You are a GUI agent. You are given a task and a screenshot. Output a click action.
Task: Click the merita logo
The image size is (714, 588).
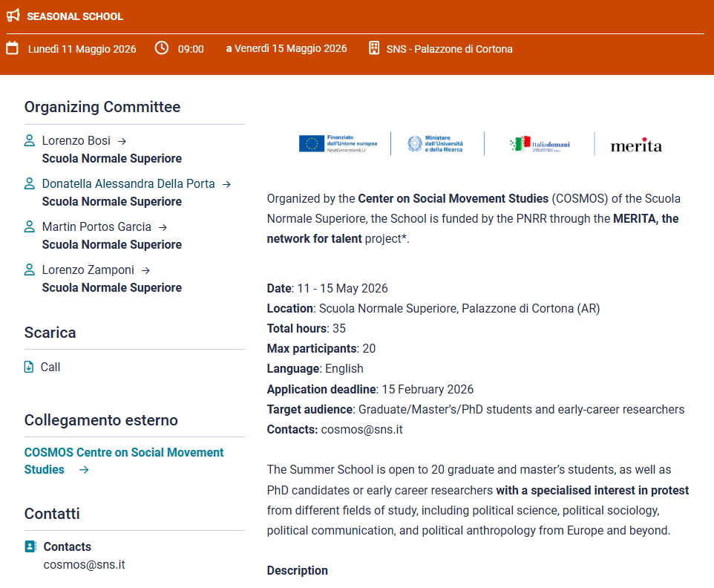tap(635, 145)
